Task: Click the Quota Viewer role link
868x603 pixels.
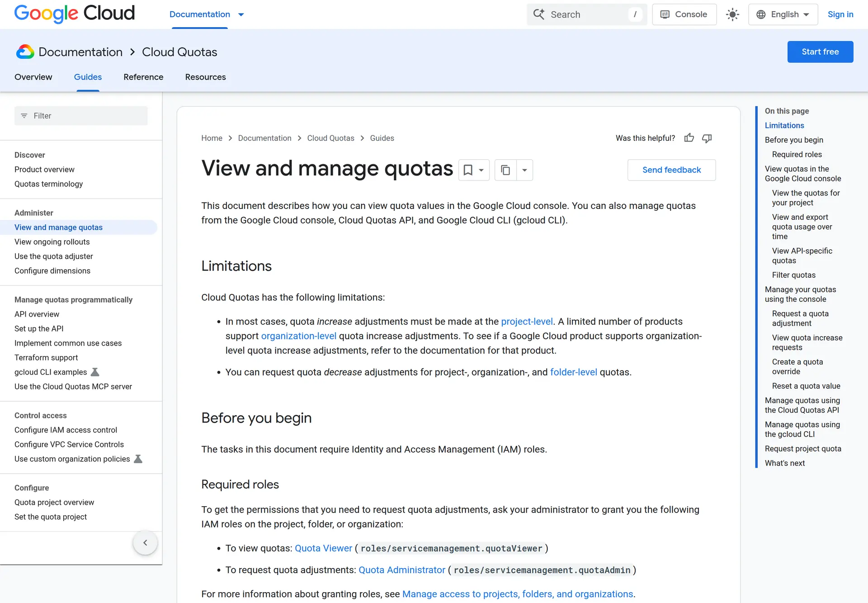Action: pos(323,548)
